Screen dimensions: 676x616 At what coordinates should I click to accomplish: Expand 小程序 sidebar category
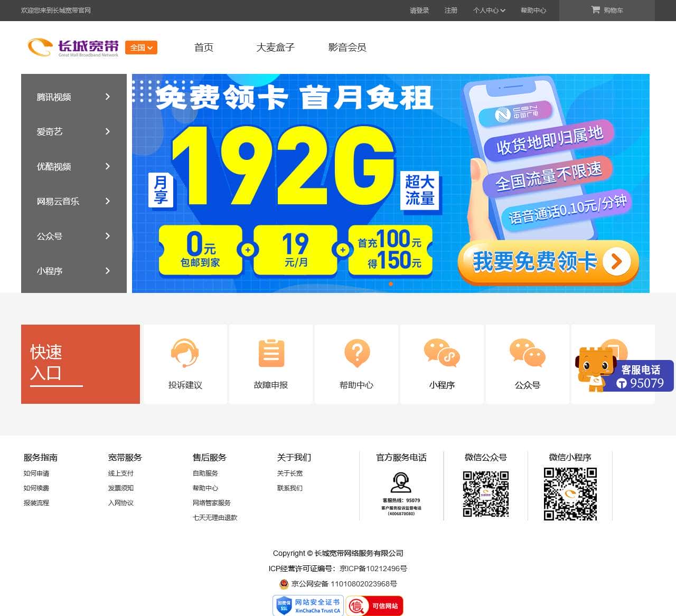tap(74, 271)
